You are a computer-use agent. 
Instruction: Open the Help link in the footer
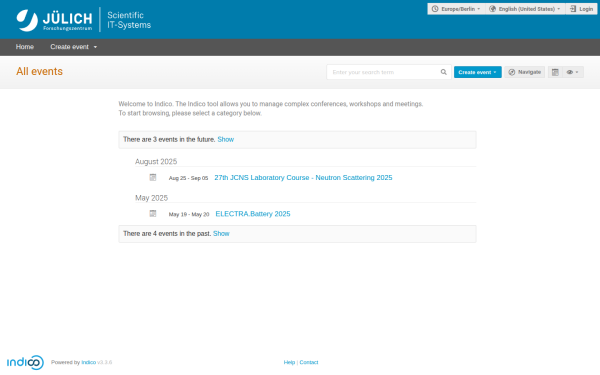point(289,362)
